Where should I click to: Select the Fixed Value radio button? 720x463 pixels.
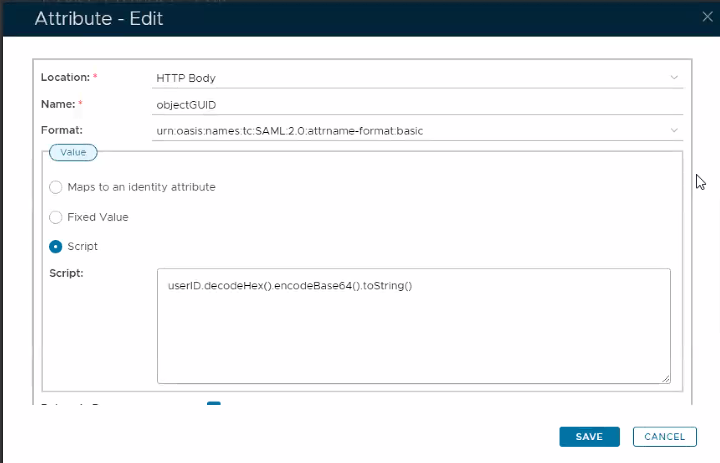[x=56, y=217]
